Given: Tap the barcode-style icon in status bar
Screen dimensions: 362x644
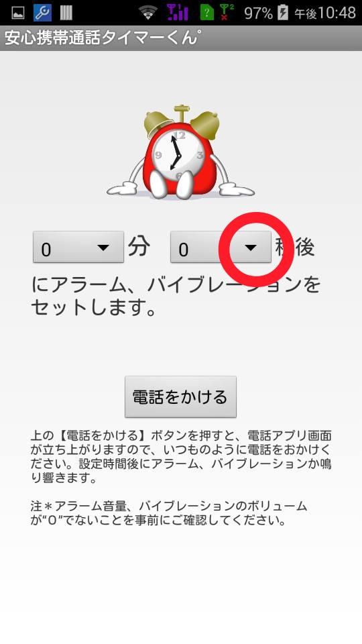Looking at the screenshot, I should (66, 13).
